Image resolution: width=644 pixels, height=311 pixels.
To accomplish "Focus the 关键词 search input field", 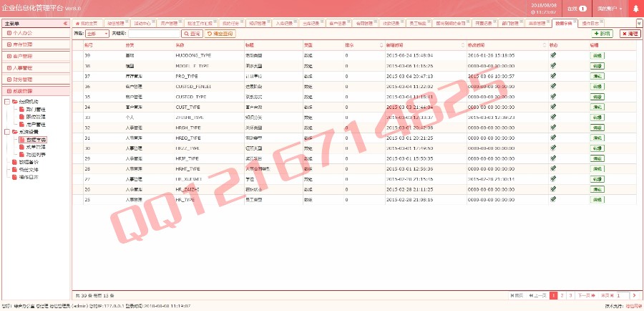I will (154, 34).
